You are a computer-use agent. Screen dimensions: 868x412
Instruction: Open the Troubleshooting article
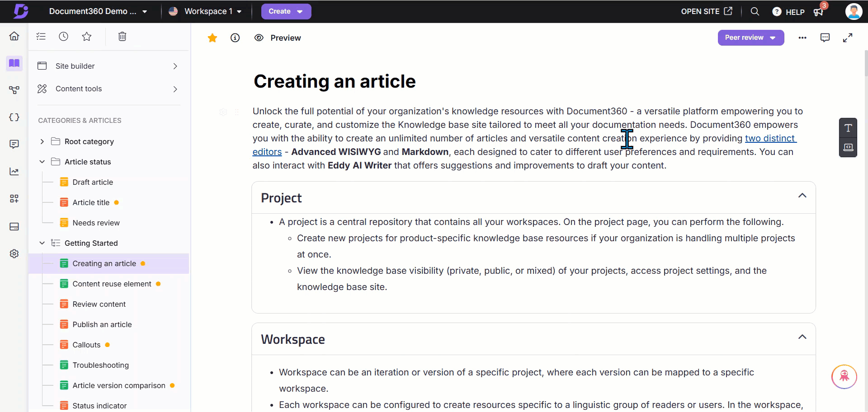point(100,365)
